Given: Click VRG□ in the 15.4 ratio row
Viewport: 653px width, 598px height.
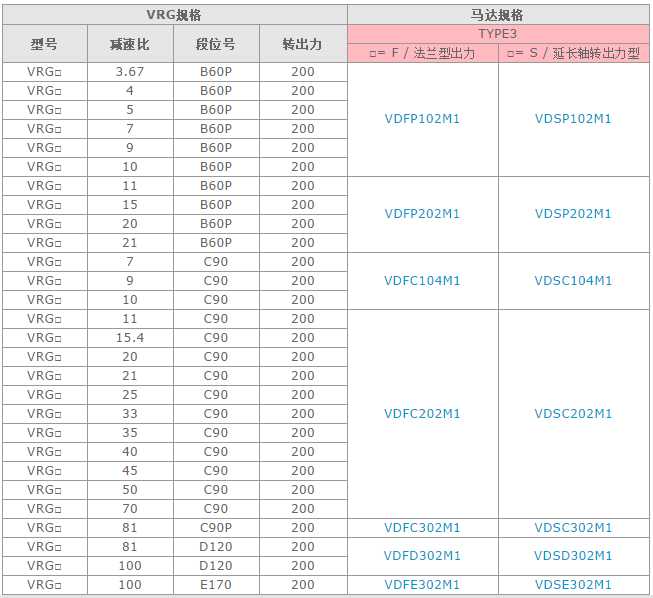Looking at the screenshot, I should [45, 338].
